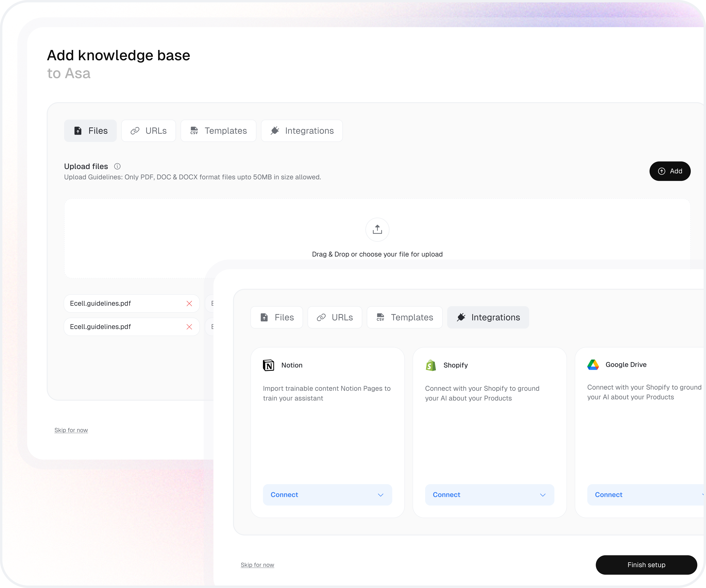Open the Templates tab in upper panel
The width and height of the screenshot is (706, 588).
(219, 131)
